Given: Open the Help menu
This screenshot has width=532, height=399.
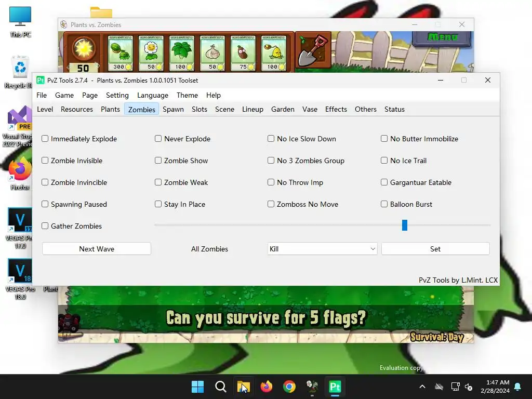Looking at the screenshot, I should 214,95.
